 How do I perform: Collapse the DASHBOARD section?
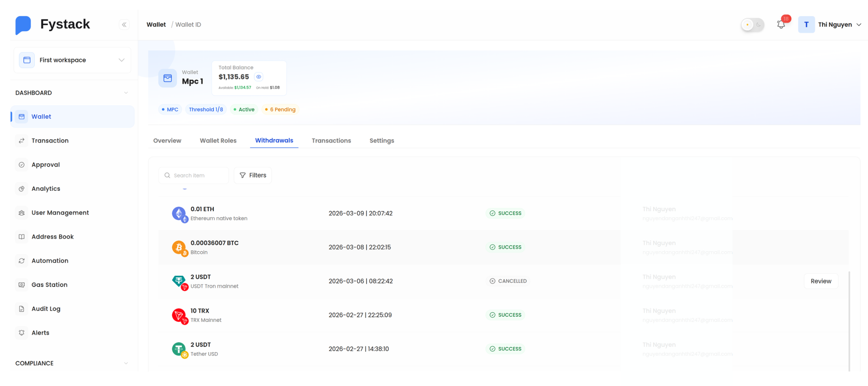pyautogui.click(x=126, y=93)
